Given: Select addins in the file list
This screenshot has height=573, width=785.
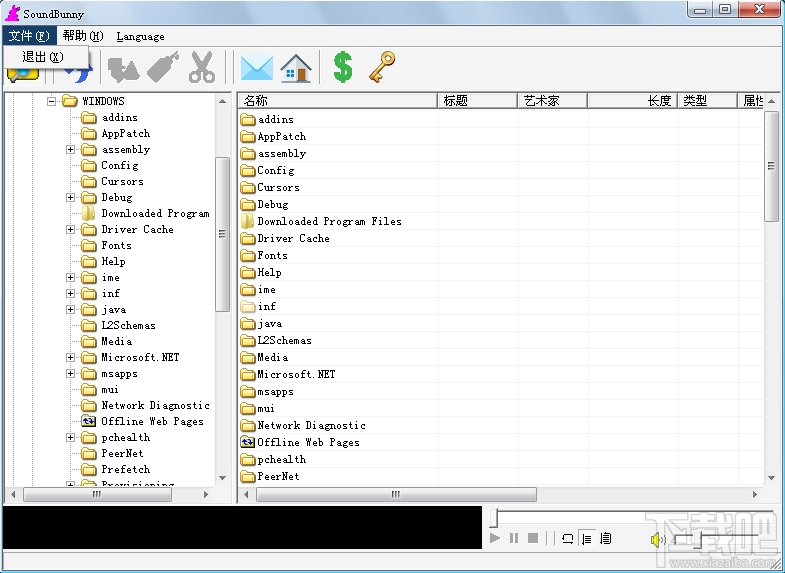Looking at the screenshot, I should tap(275, 119).
